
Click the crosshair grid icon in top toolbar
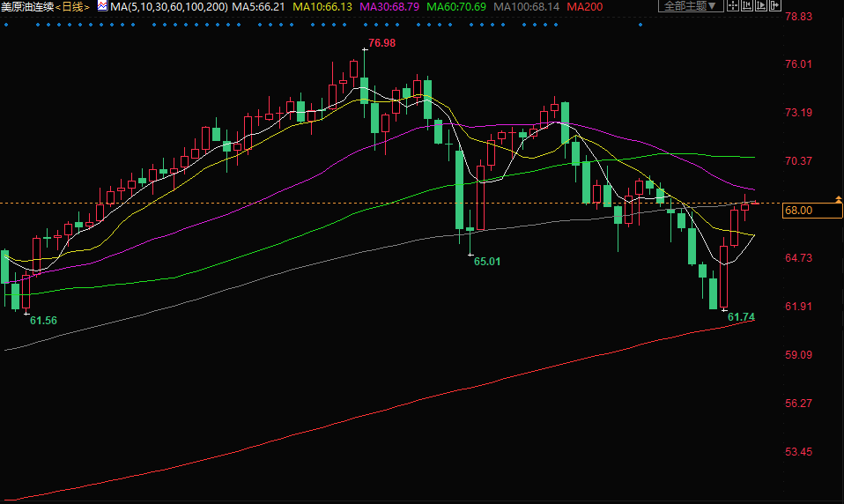point(732,6)
